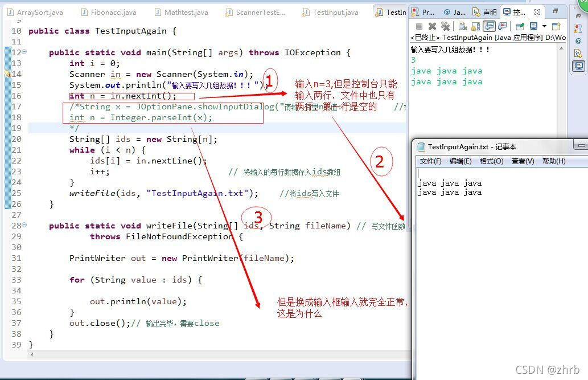The width and height of the screenshot is (588, 380).
Task: Click the console vertical scrollbar up arrow
Action: pos(561,48)
